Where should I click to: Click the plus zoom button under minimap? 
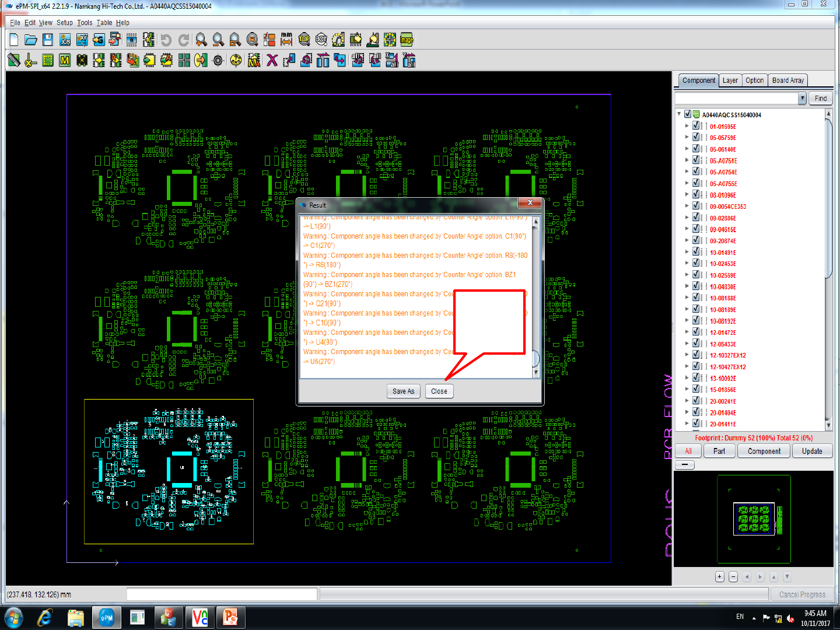tap(720, 576)
